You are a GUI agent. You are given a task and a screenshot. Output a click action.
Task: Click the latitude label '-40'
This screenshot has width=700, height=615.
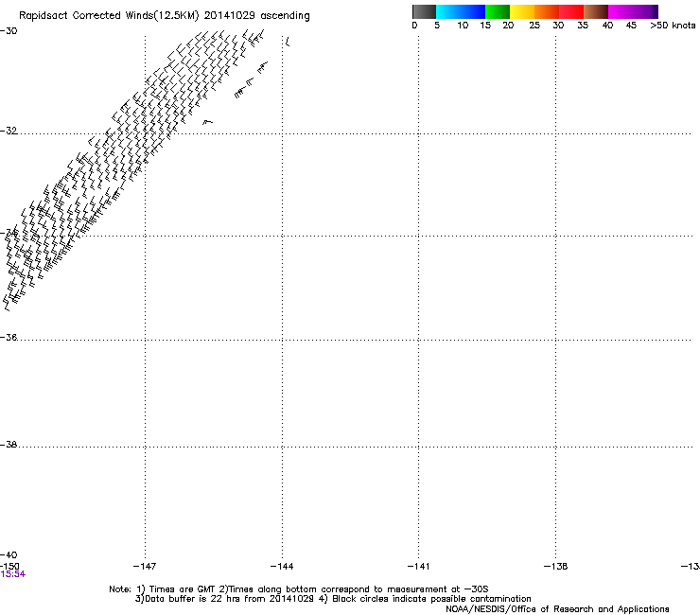tap(9, 554)
